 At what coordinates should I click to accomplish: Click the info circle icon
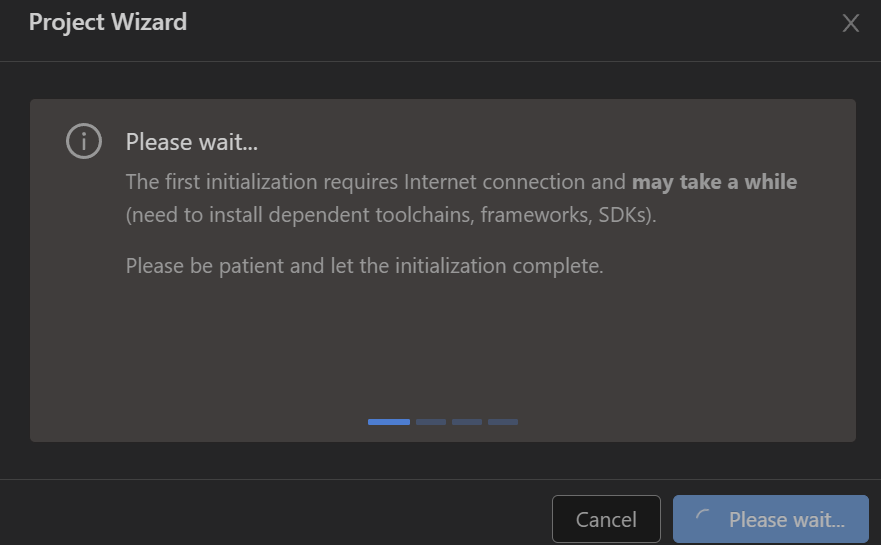coord(84,141)
